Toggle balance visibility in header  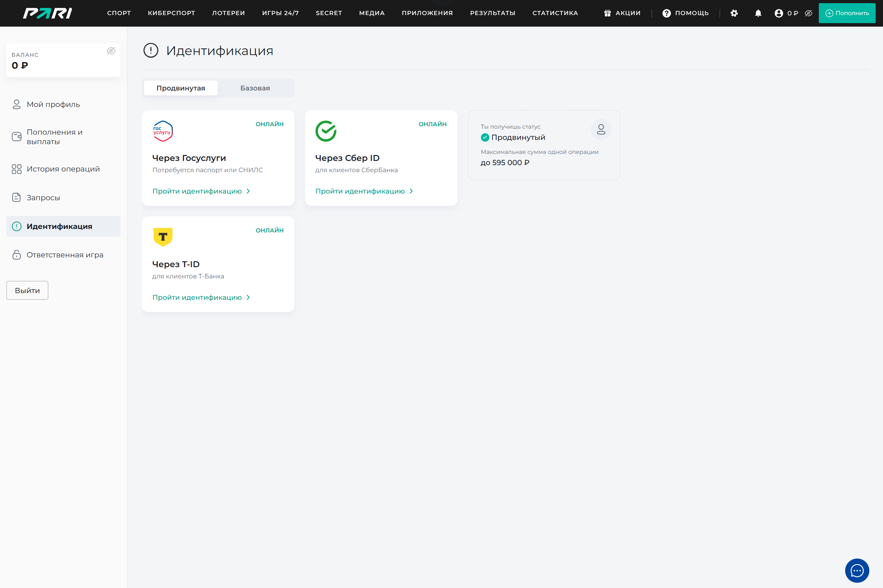808,13
